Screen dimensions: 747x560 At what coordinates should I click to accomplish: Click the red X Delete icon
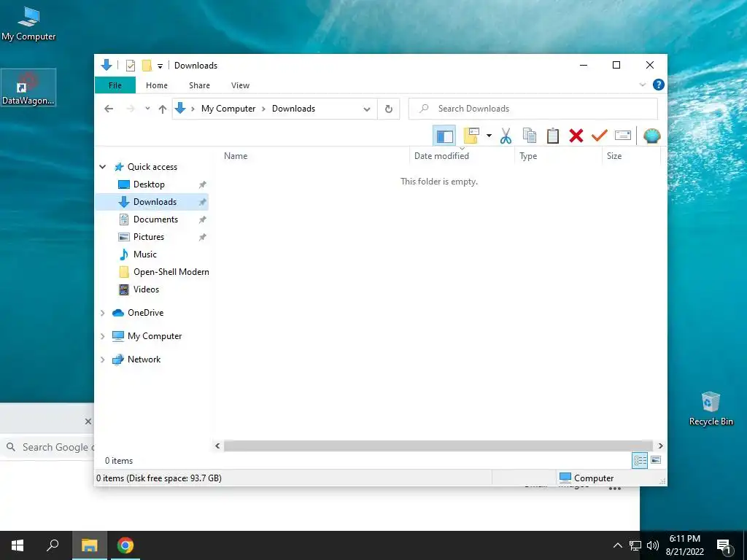[x=576, y=136]
